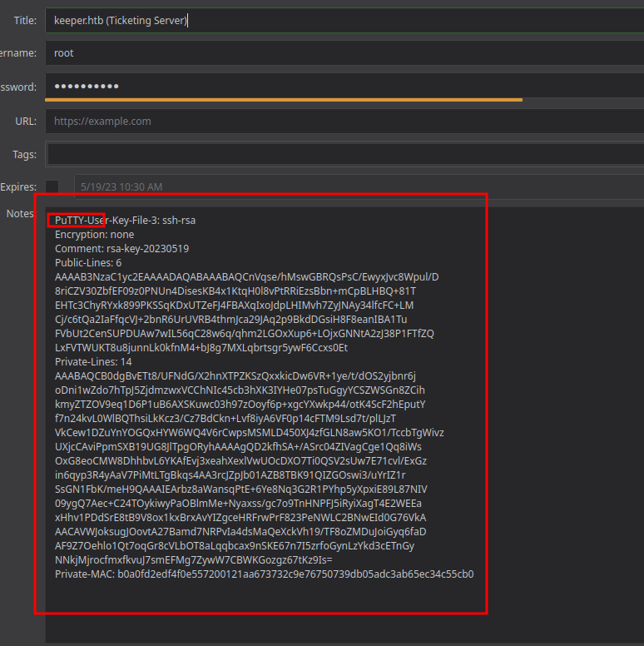Click the Tags label

[x=24, y=155]
